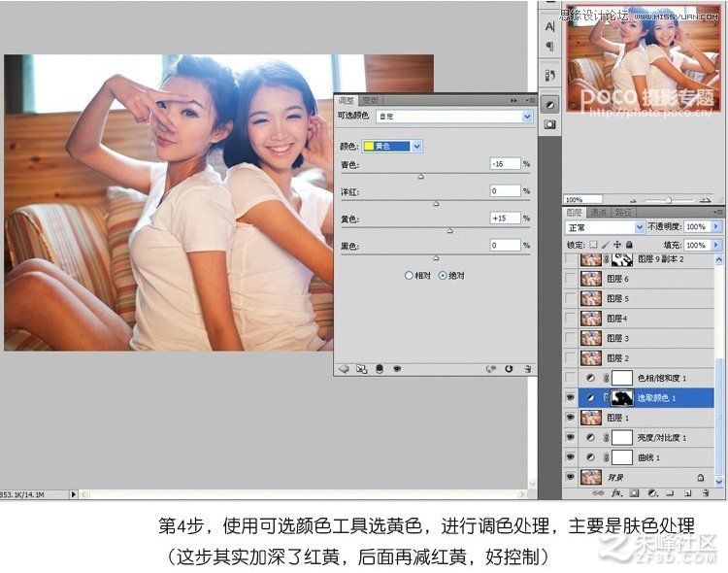This screenshot has width=728, height=573.
Task: Click the layers panel trash icon
Action: (706, 492)
